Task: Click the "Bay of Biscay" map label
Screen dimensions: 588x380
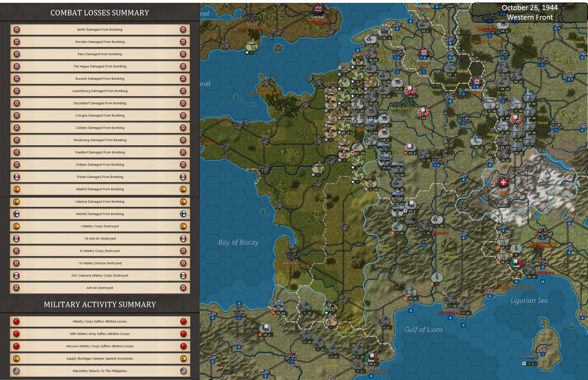Action: (x=238, y=242)
